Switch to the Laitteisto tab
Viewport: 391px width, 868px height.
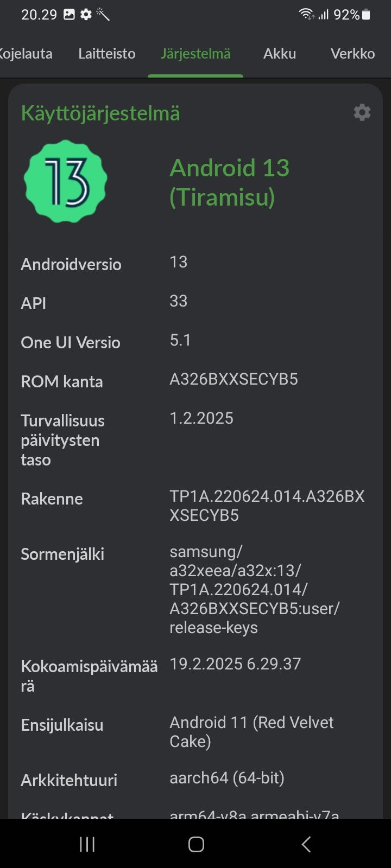click(106, 54)
